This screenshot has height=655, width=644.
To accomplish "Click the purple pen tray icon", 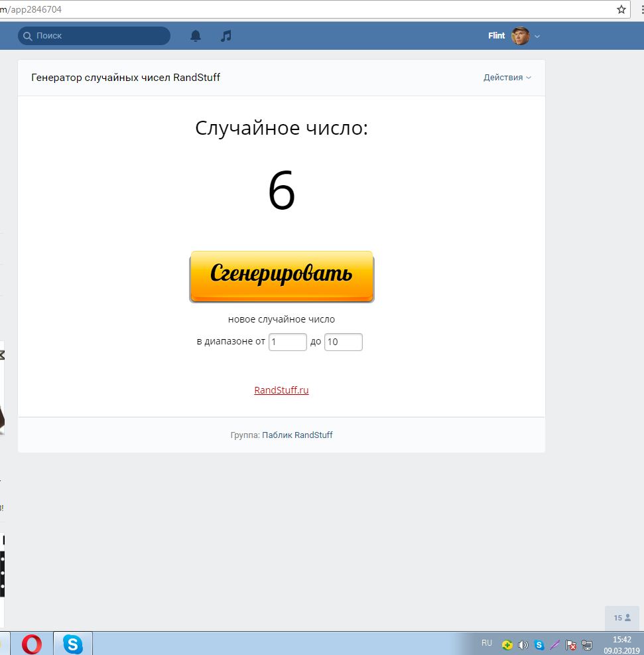I will coord(554,645).
